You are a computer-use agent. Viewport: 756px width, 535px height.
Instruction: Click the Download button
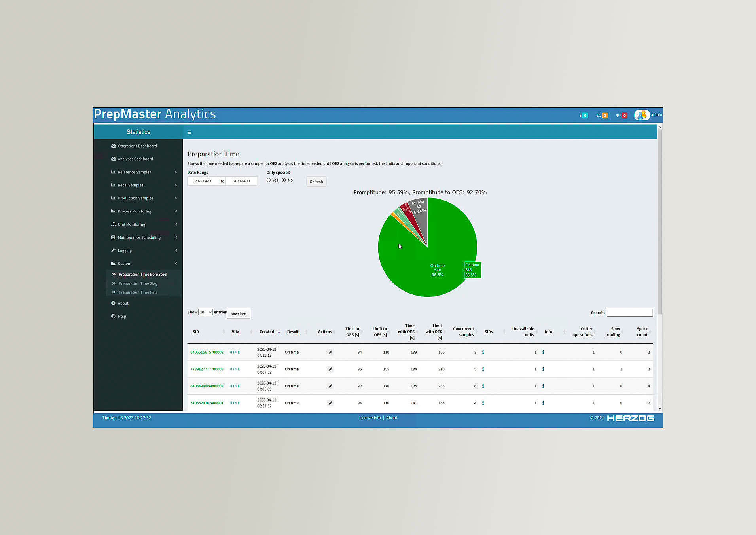[238, 314]
